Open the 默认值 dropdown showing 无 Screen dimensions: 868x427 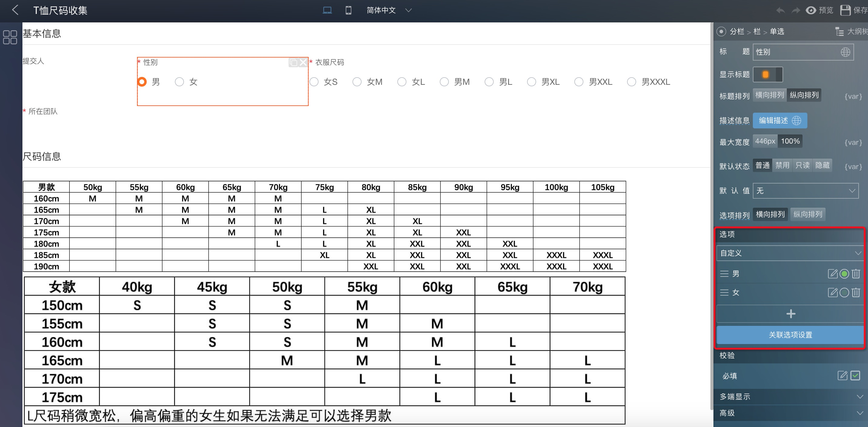coord(805,190)
